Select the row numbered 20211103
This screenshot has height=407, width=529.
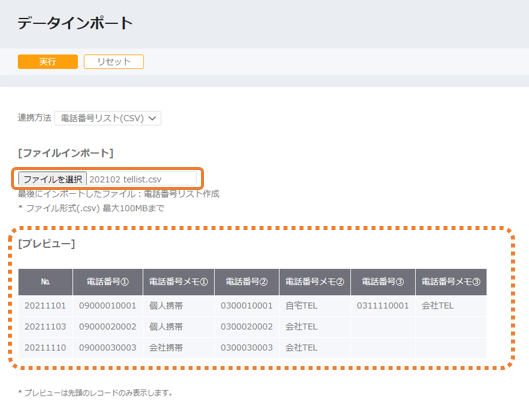(x=252, y=327)
